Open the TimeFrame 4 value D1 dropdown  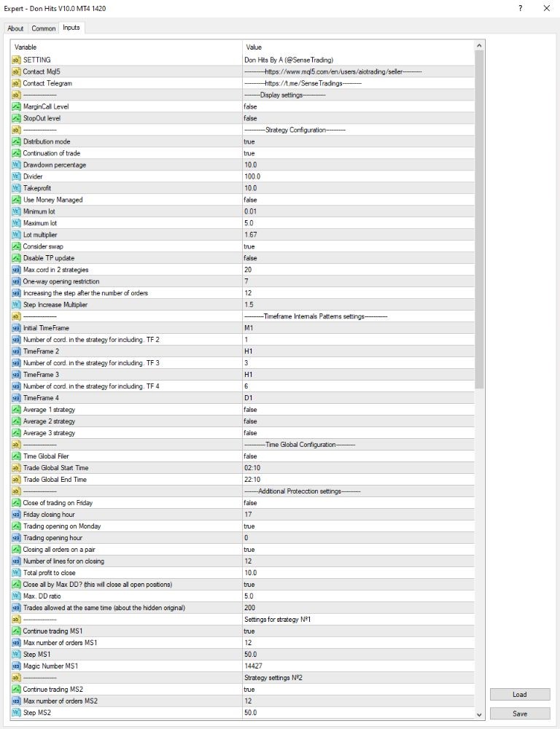358,398
